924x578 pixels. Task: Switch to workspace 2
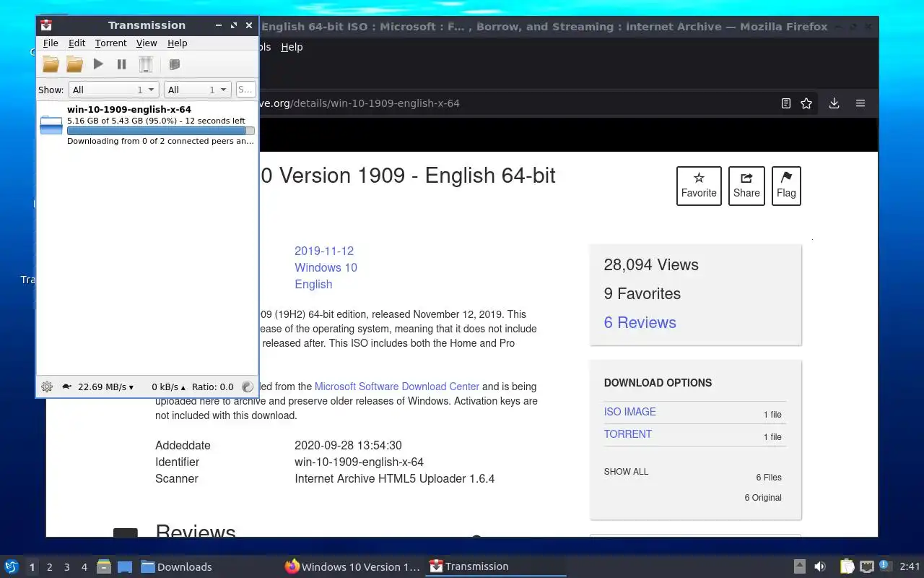49,567
